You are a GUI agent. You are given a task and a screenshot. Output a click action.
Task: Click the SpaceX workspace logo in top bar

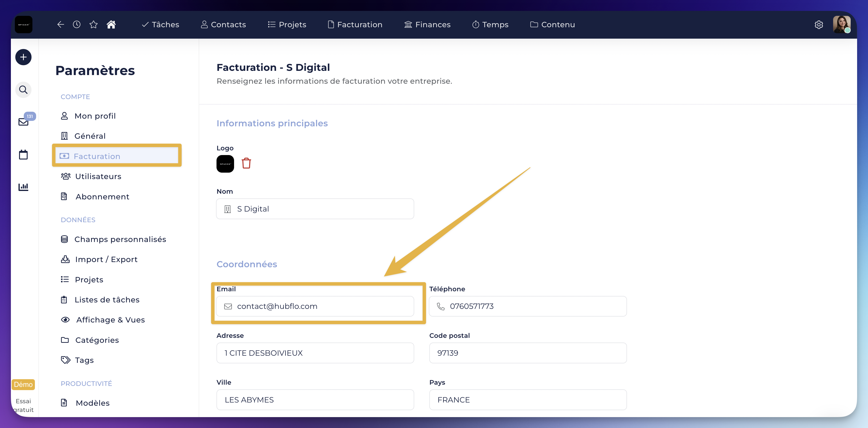pyautogui.click(x=24, y=25)
